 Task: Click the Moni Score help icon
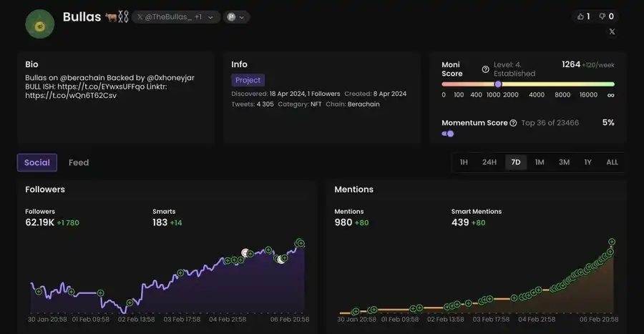pos(485,69)
